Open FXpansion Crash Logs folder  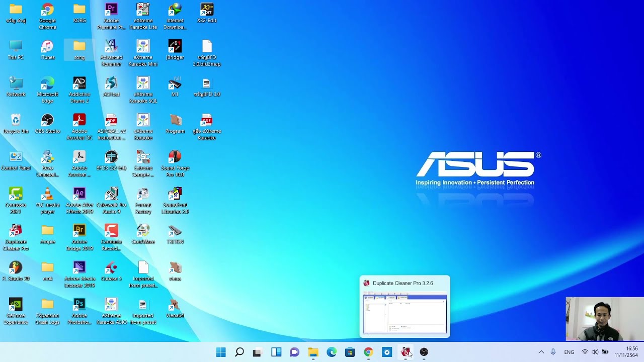(x=47, y=311)
